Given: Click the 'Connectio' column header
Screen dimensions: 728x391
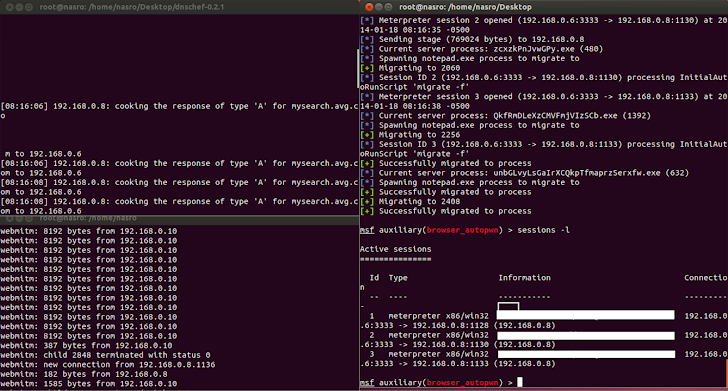Looking at the screenshot, I should coord(705,278).
